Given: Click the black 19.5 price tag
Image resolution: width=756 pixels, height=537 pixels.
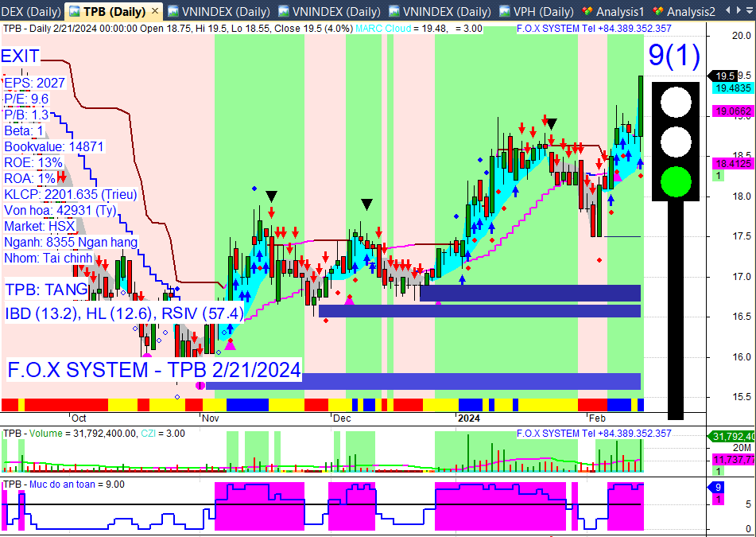Looking at the screenshot, I should [x=722, y=76].
